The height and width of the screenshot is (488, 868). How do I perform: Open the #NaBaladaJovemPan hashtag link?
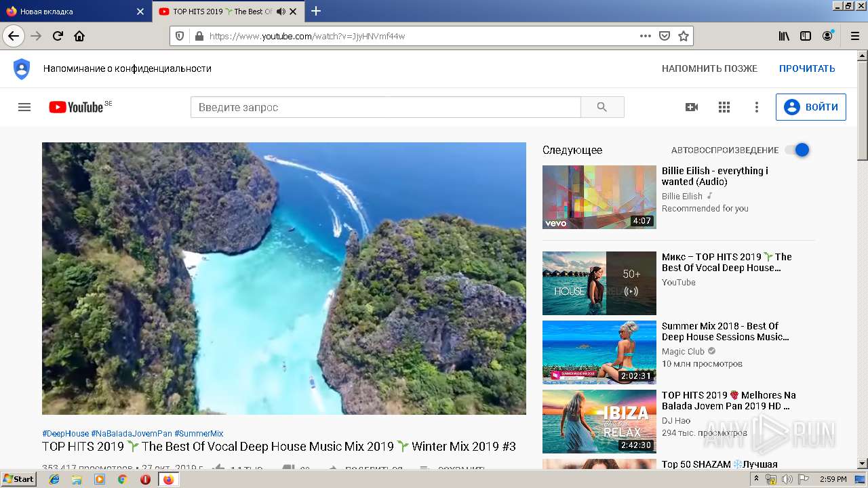click(x=132, y=434)
